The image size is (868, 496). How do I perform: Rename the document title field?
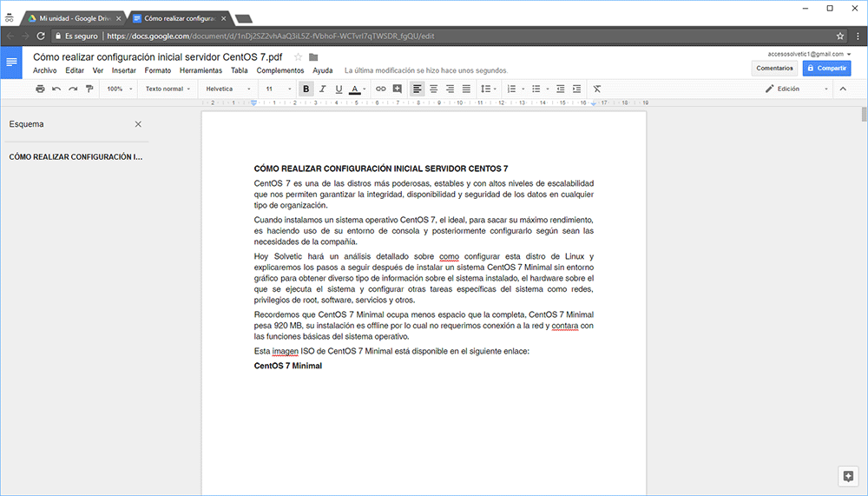click(158, 57)
